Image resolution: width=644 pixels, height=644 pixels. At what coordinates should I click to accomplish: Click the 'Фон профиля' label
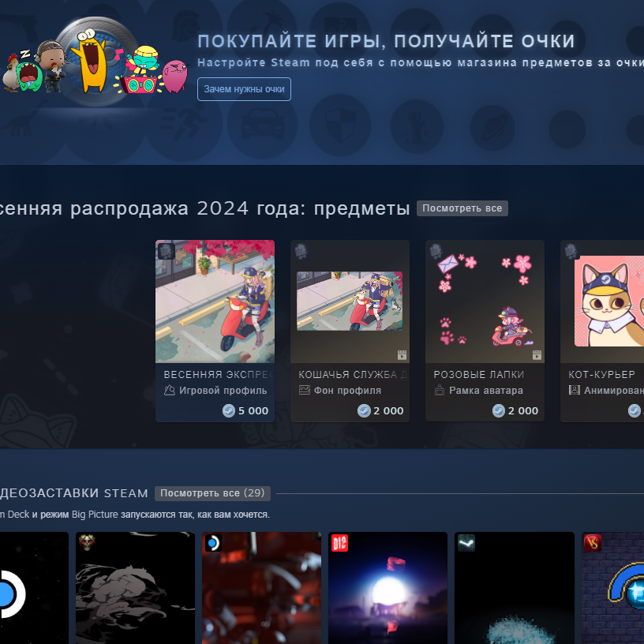point(347,391)
